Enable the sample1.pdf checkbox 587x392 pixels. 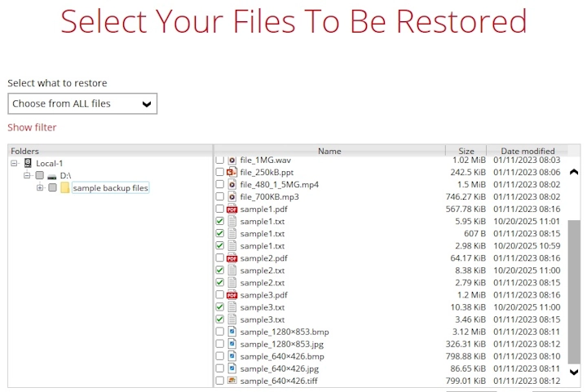click(220, 209)
